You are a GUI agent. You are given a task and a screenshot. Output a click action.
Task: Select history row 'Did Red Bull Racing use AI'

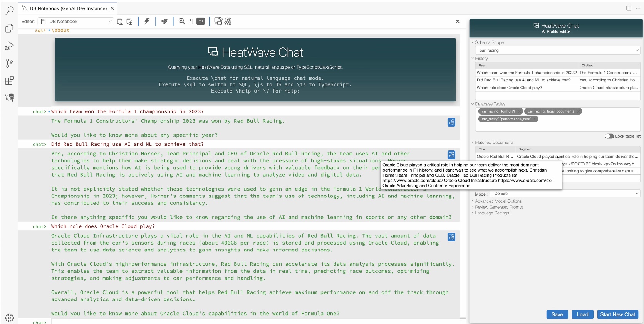558,80
